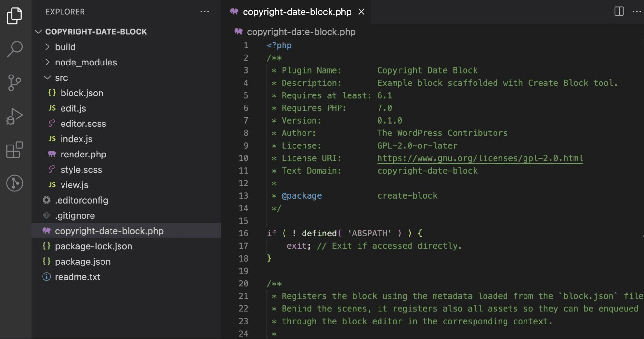
Task: Select the PHP icon beside render.php
Action: [52, 154]
